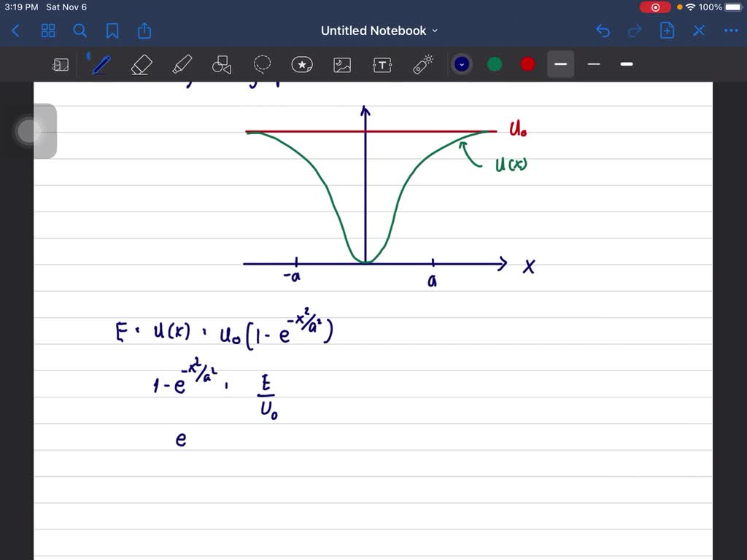Add a text box
The image size is (747, 560).
click(x=382, y=64)
